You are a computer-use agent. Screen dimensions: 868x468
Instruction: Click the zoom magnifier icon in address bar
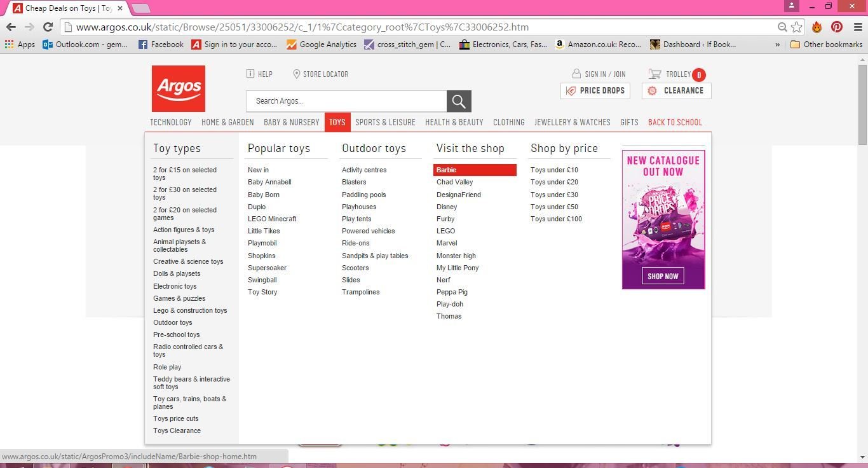[x=783, y=27]
